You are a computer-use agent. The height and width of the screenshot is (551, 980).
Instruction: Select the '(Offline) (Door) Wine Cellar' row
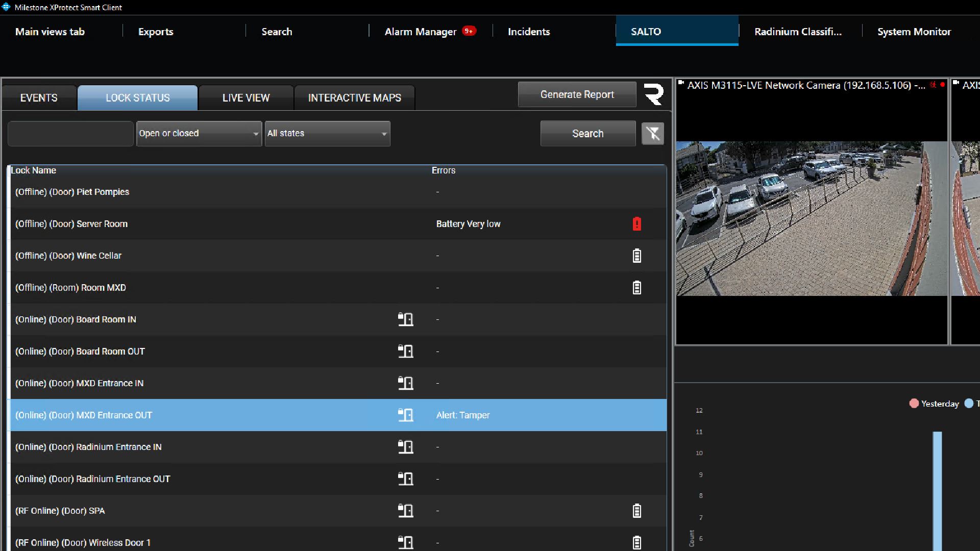338,256
